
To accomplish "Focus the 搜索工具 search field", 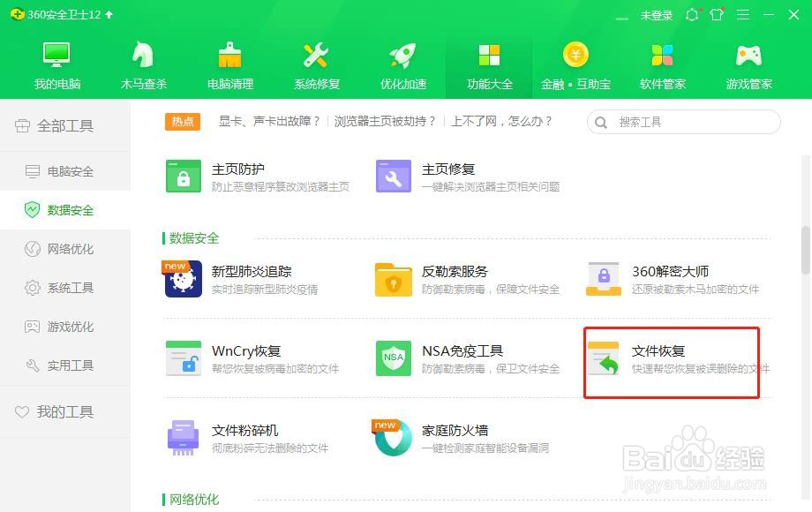I will tap(683, 122).
